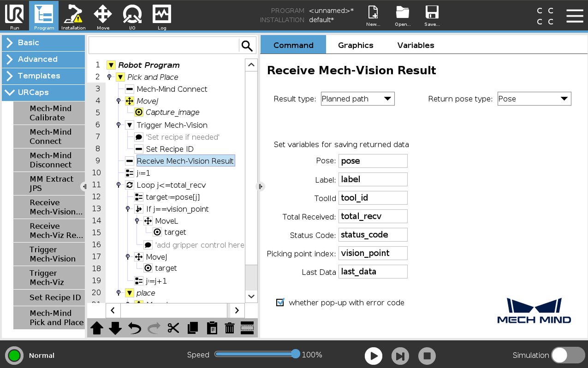Enable Simulation mode toggle
The width and height of the screenshot is (588, 368).
568,356
